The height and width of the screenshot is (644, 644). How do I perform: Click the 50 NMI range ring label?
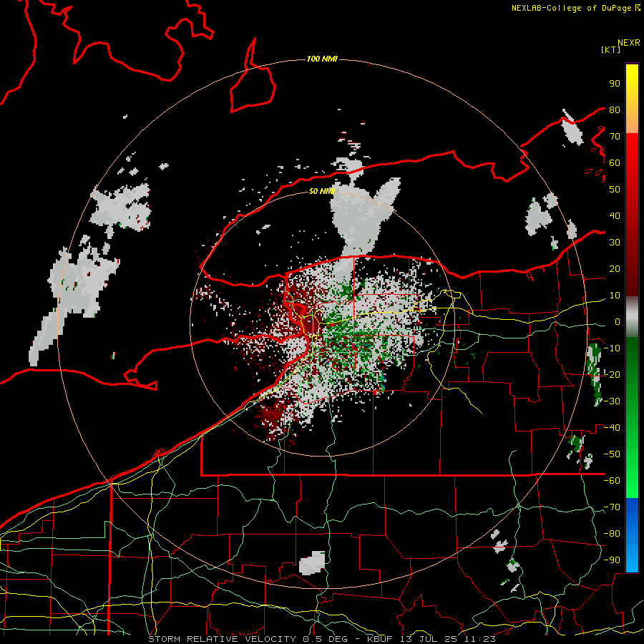322,191
